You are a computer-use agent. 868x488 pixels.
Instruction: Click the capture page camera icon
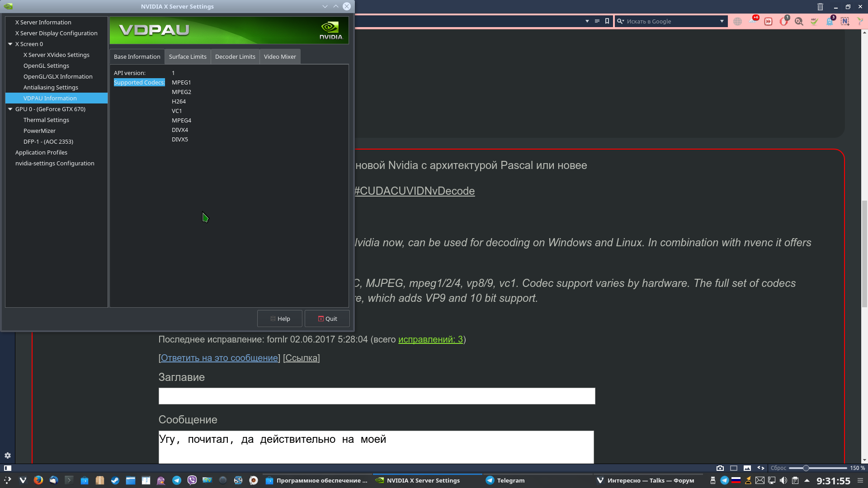[x=720, y=468]
